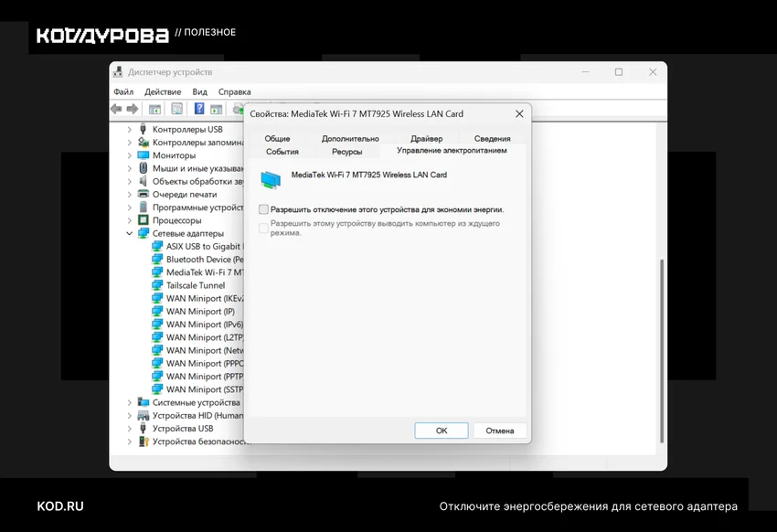Open the Файл menu
Screen dimensions: 777x532
(123, 91)
